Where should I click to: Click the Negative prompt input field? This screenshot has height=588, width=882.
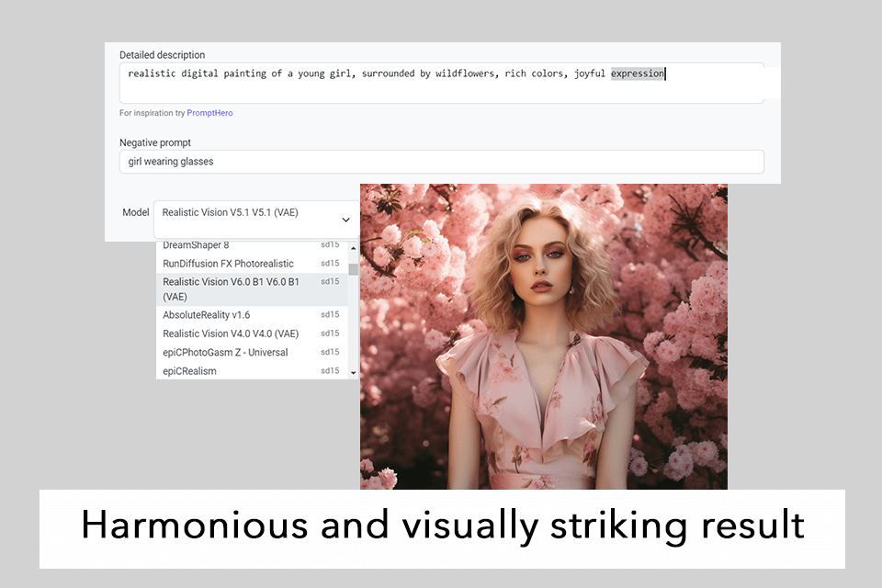(442, 162)
